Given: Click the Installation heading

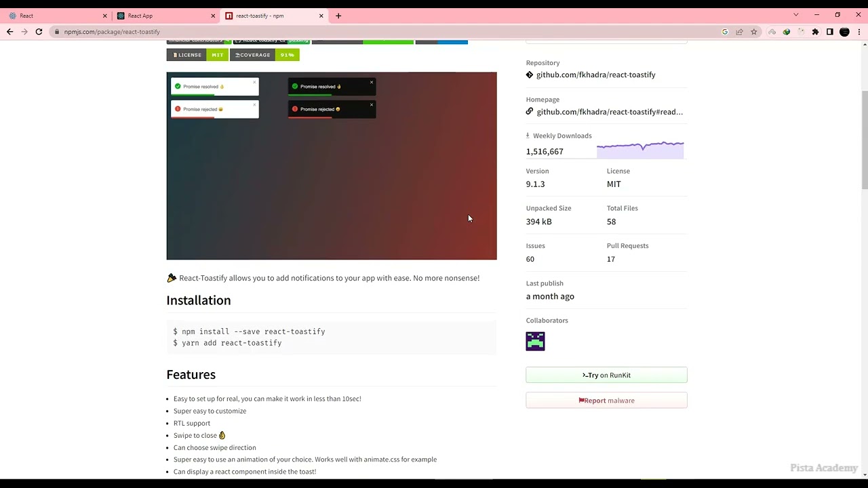Looking at the screenshot, I should pos(199,300).
